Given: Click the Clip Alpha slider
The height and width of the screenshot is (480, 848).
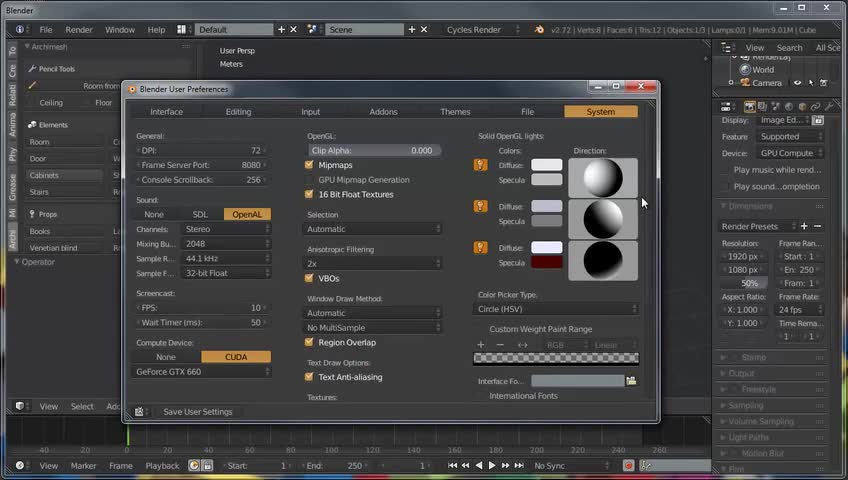Looking at the screenshot, I should 374,150.
